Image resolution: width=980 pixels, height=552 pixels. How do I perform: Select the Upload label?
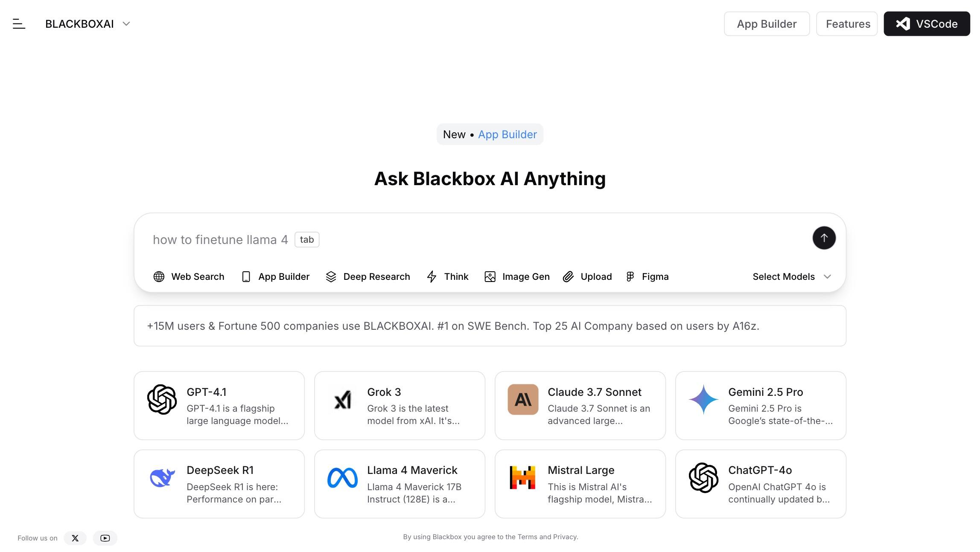click(596, 276)
